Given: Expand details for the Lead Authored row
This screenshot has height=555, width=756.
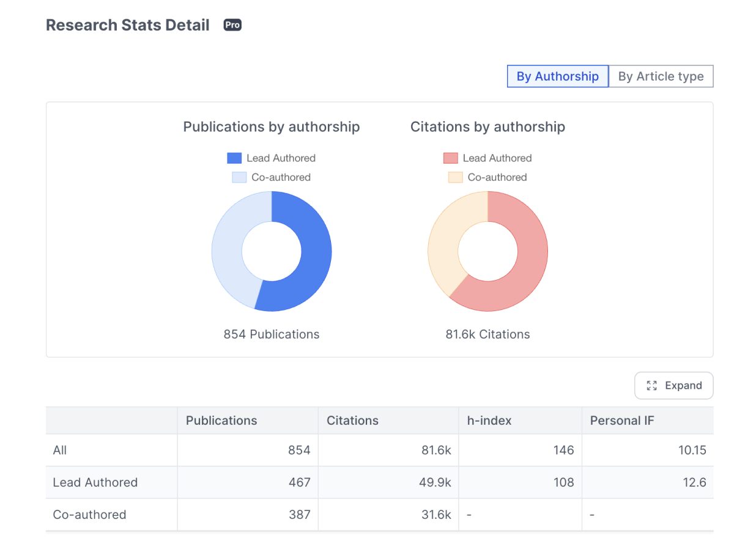Looking at the screenshot, I should click(x=95, y=482).
